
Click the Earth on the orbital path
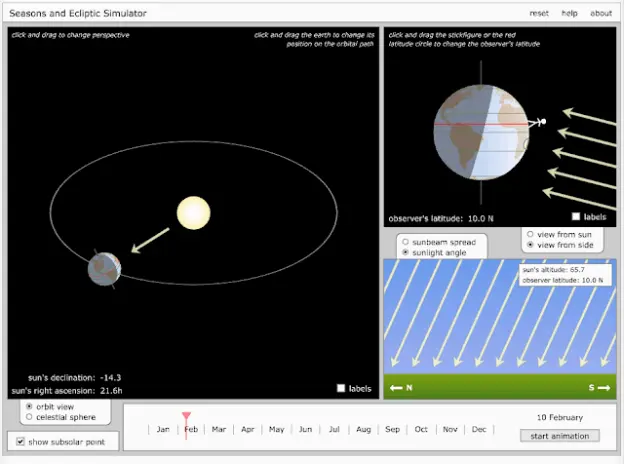pos(104,269)
